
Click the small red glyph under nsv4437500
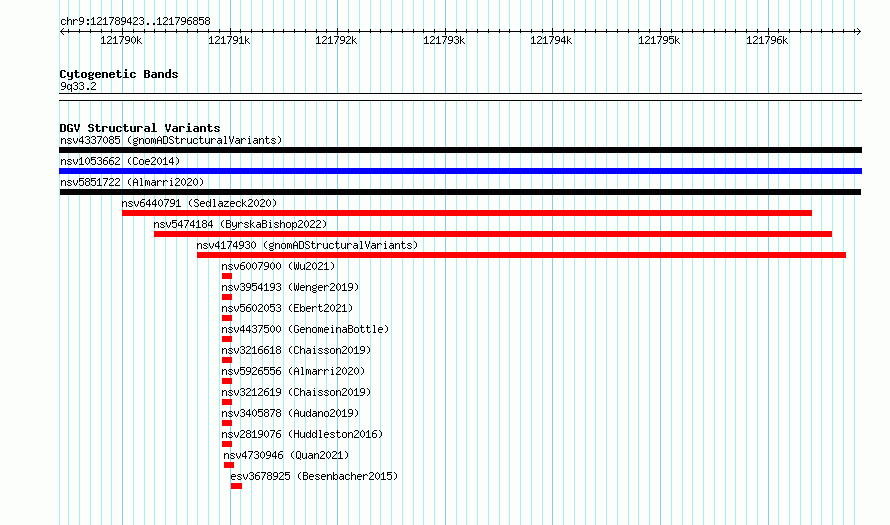(x=227, y=339)
